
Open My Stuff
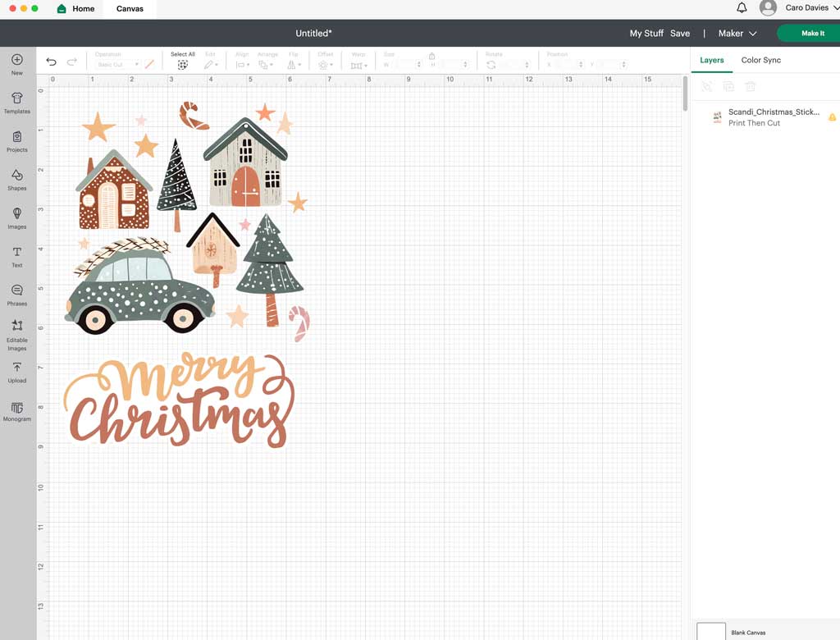click(x=646, y=34)
